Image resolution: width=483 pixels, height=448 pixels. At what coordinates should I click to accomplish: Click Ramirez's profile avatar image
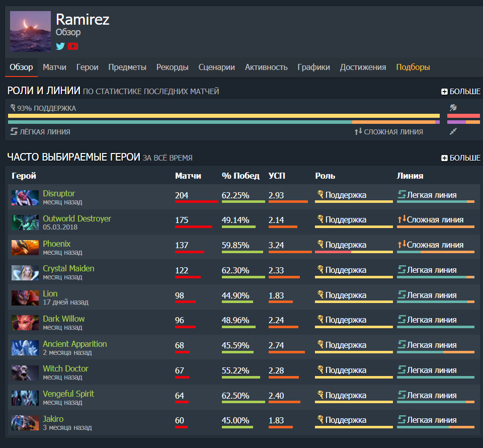point(31,31)
